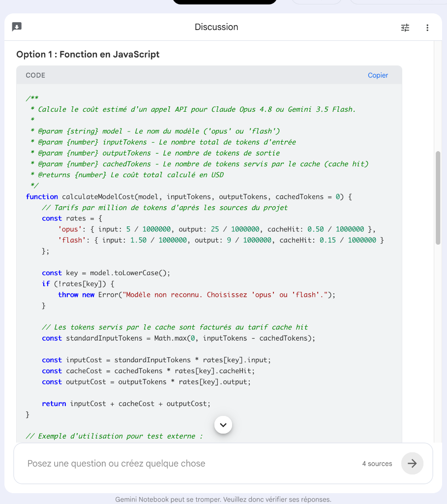The height and width of the screenshot is (504, 447).
Task: Click the '4 sources' indicator
Action: tap(377, 464)
